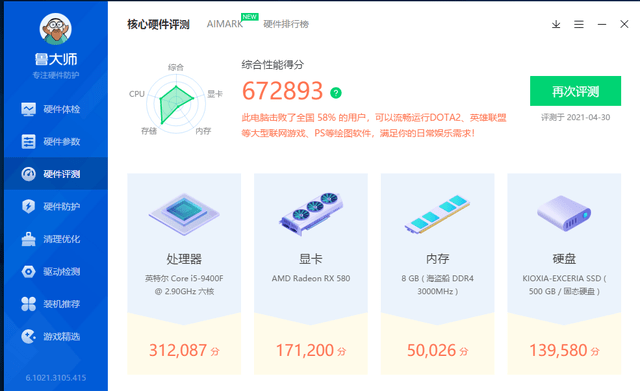This screenshot has width=640, height=391.
Task: Open the hamburger menu in title bar
Action: pyautogui.click(x=579, y=24)
